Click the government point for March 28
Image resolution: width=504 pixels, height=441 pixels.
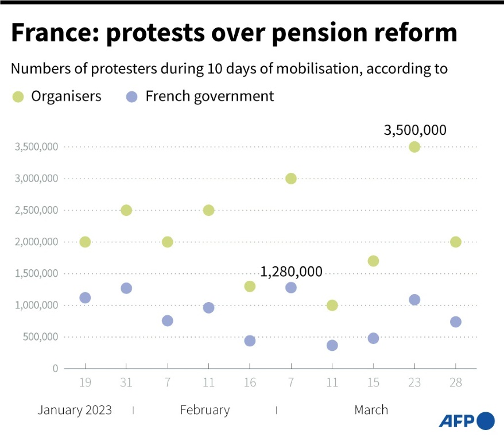[x=456, y=322]
